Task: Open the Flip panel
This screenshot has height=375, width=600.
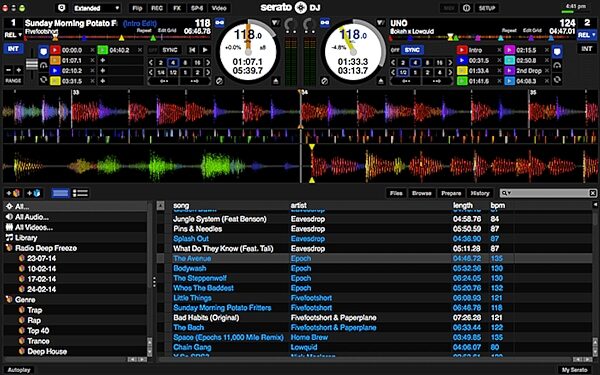Action: [137, 8]
